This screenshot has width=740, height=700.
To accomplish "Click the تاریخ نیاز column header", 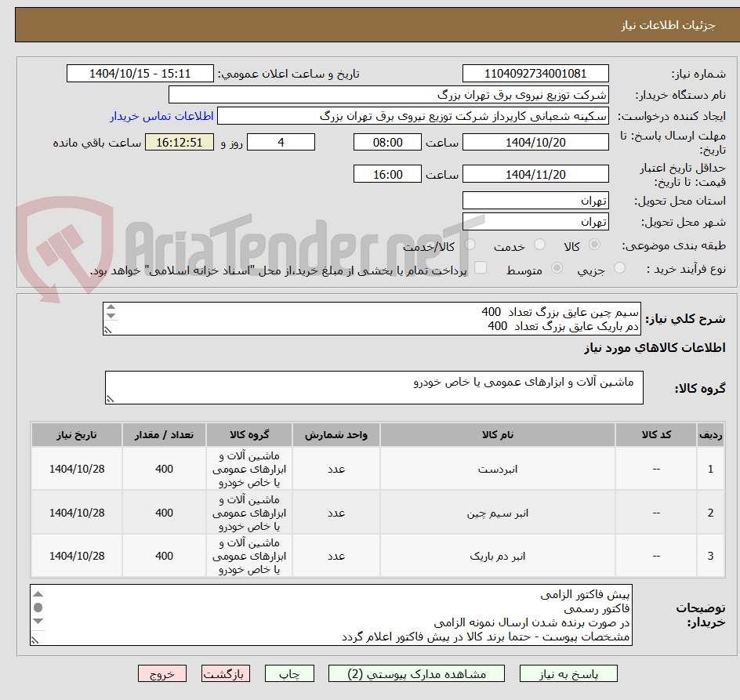I will tap(77, 435).
